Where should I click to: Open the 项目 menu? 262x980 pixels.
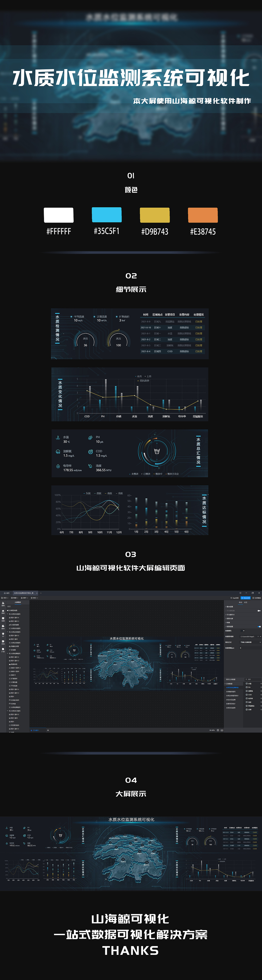(5, 598)
